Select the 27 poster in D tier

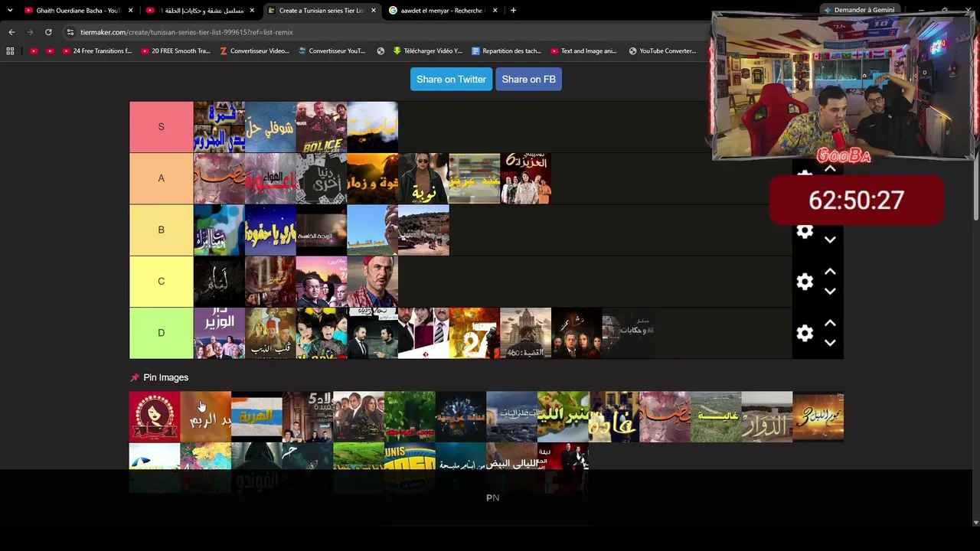coord(475,333)
